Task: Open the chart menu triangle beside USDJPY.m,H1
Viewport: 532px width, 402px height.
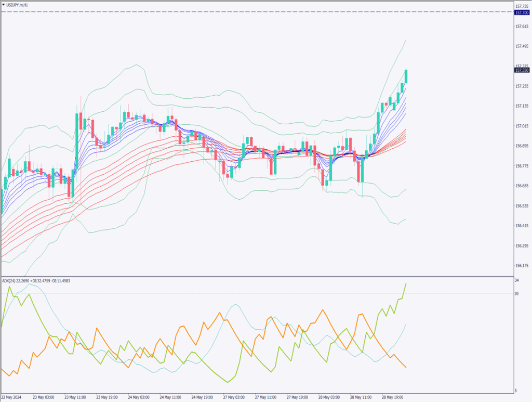Action: coord(3,4)
